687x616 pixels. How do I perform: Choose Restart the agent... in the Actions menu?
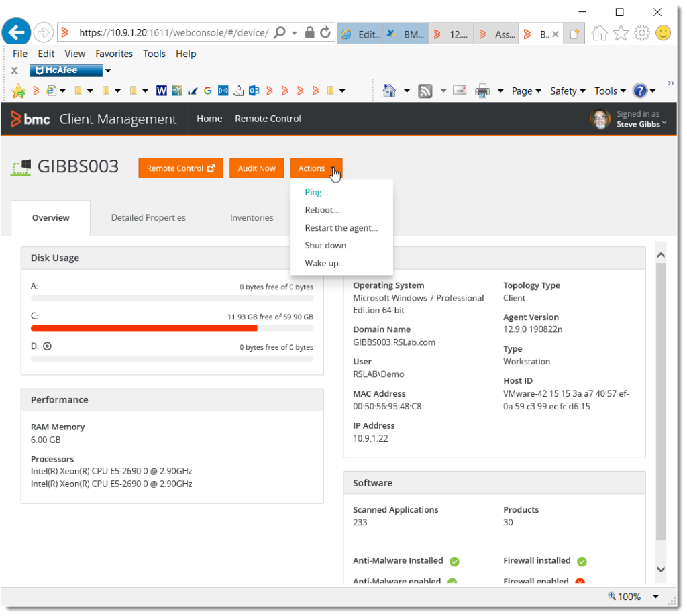pos(341,228)
